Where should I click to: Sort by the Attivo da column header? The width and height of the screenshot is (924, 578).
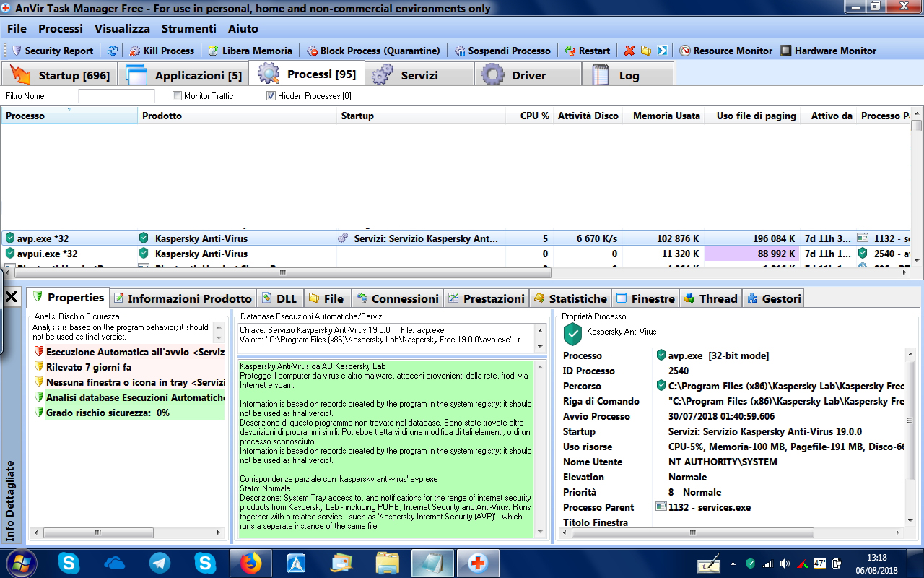[x=828, y=116]
